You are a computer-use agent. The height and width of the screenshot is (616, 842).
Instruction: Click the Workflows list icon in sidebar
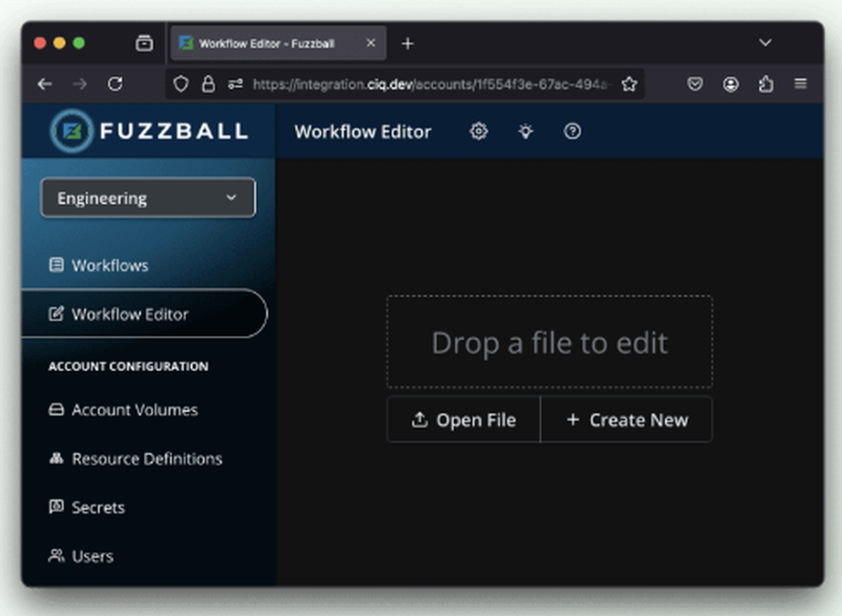56,265
